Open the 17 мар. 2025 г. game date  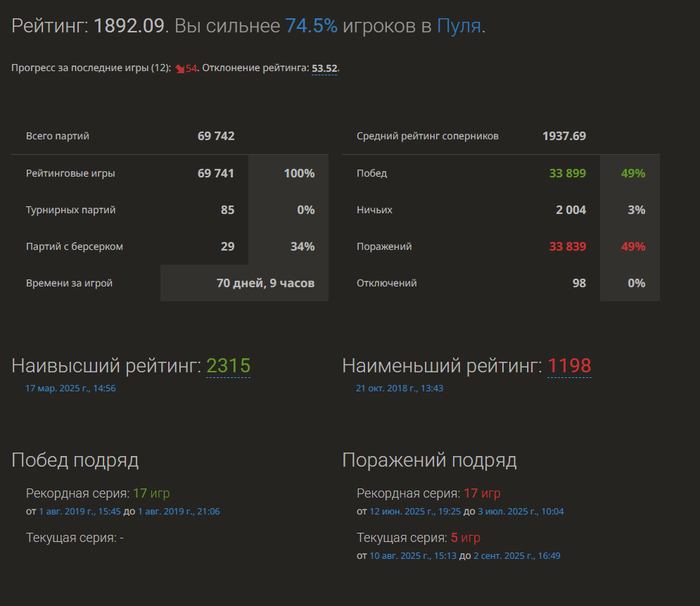[x=70, y=388]
